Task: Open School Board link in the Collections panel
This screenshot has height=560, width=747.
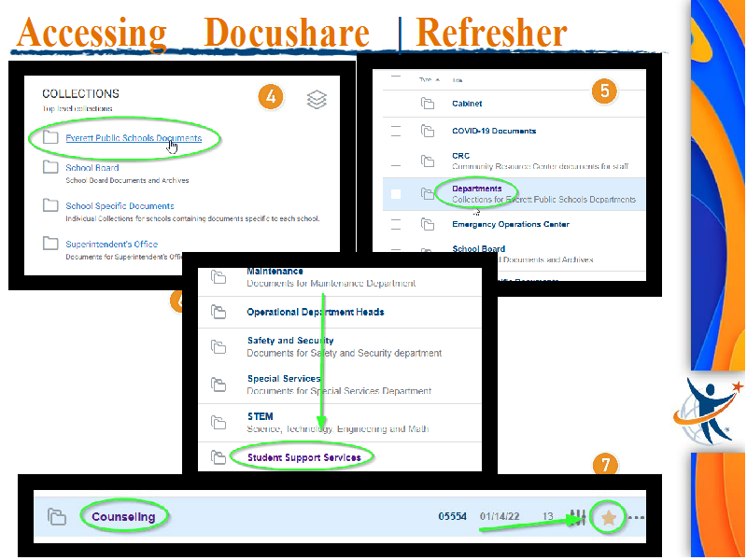Action: tap(92, 167)
